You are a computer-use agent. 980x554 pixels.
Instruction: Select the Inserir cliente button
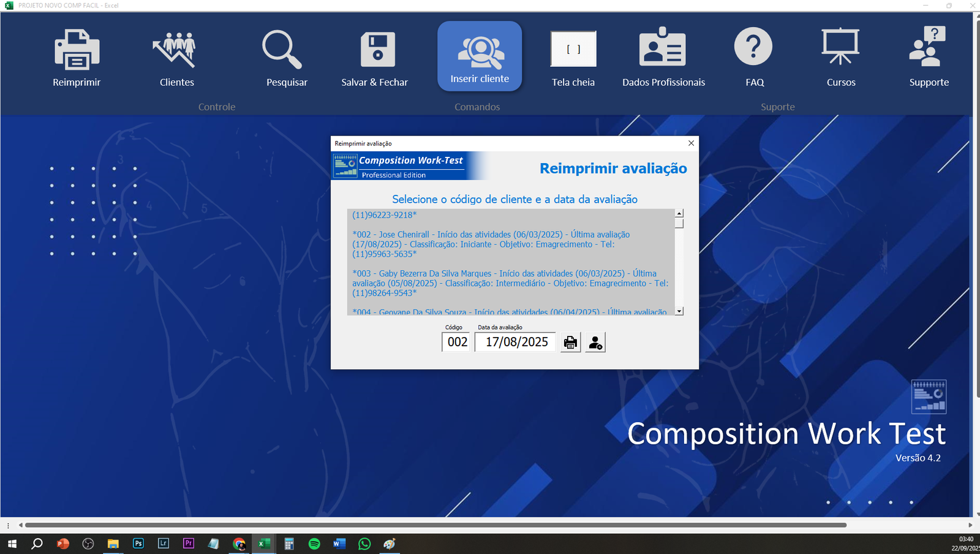tap(480, 56)
